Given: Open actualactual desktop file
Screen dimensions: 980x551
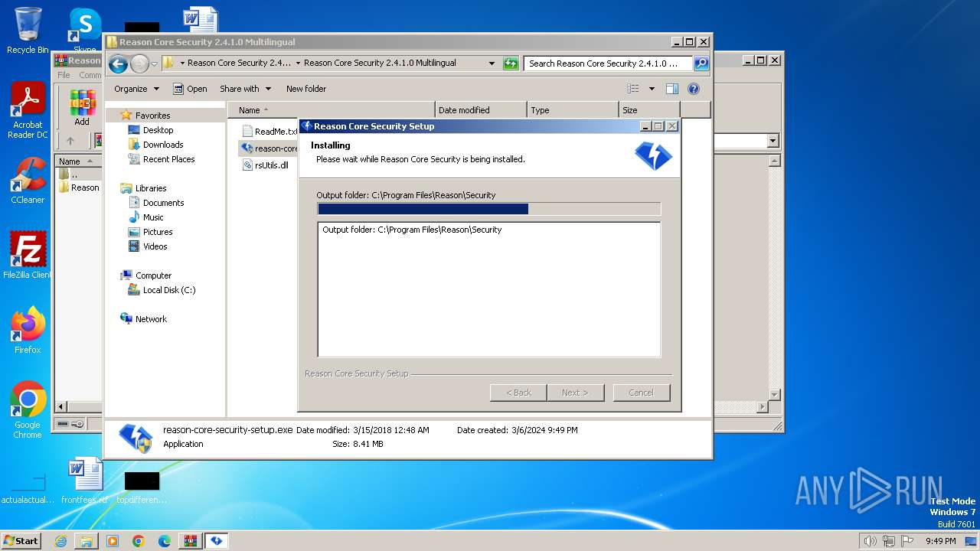Looking at the screenshot, I should (28, 488).
